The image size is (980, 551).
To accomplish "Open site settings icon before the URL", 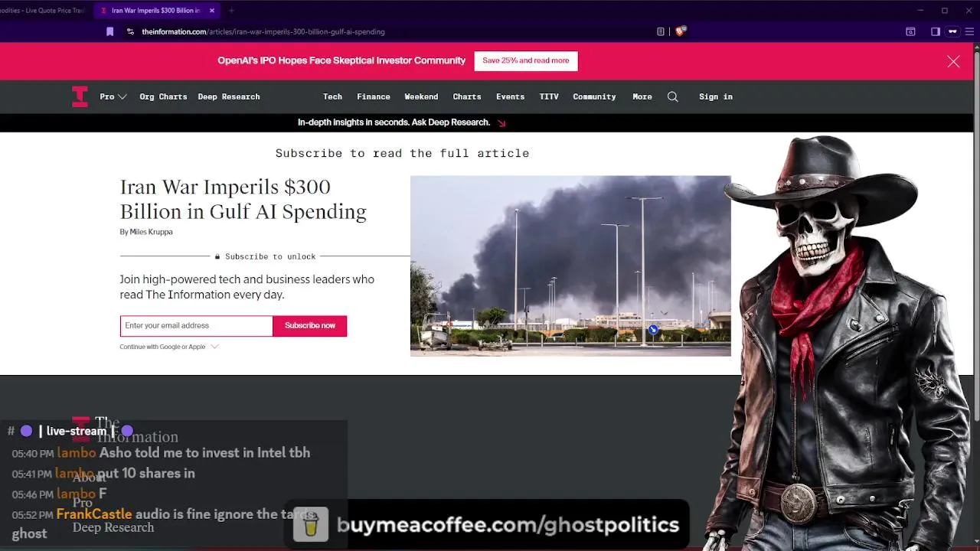I will tap(130, 31).
